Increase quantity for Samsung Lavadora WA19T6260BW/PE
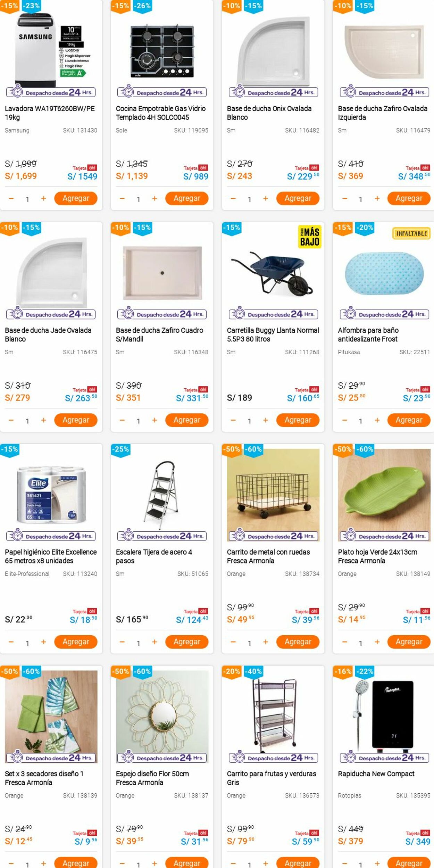 pos(43,199)
